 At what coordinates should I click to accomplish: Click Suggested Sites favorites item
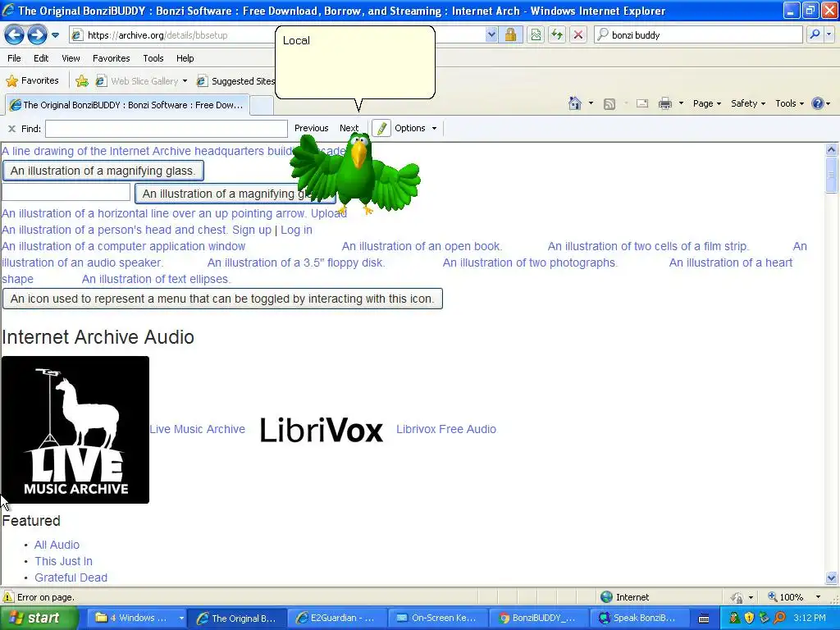click(x=235, y=81)
